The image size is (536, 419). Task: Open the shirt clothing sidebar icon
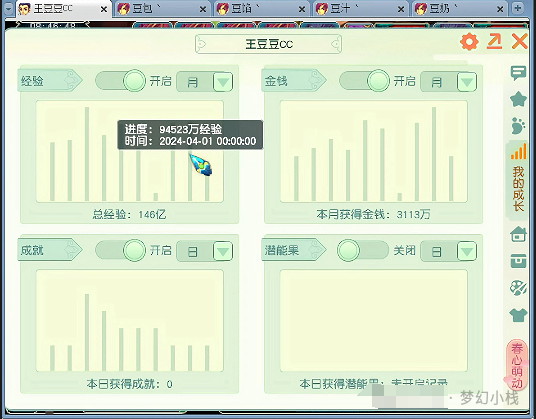coord(518,315)
